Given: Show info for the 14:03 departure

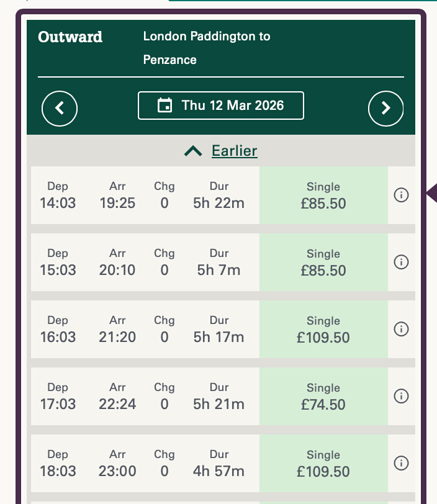Looking at the screenshot, I should tap(402, 195).
